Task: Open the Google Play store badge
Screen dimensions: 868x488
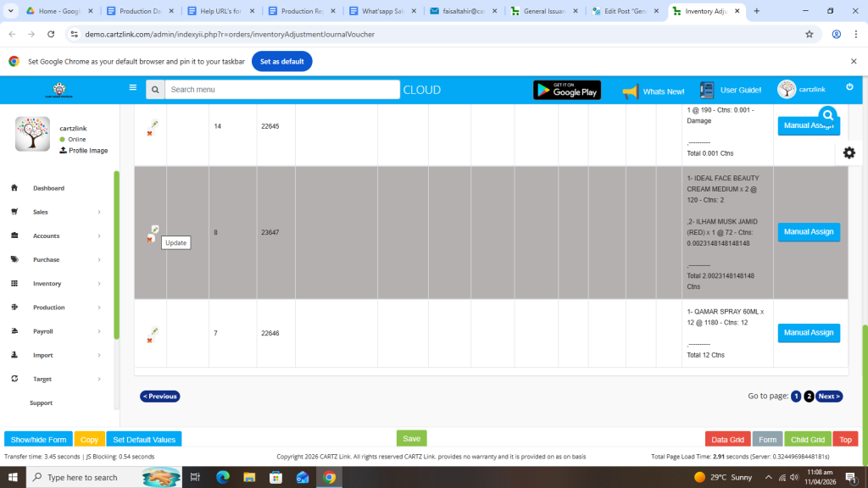Action: 566,90
